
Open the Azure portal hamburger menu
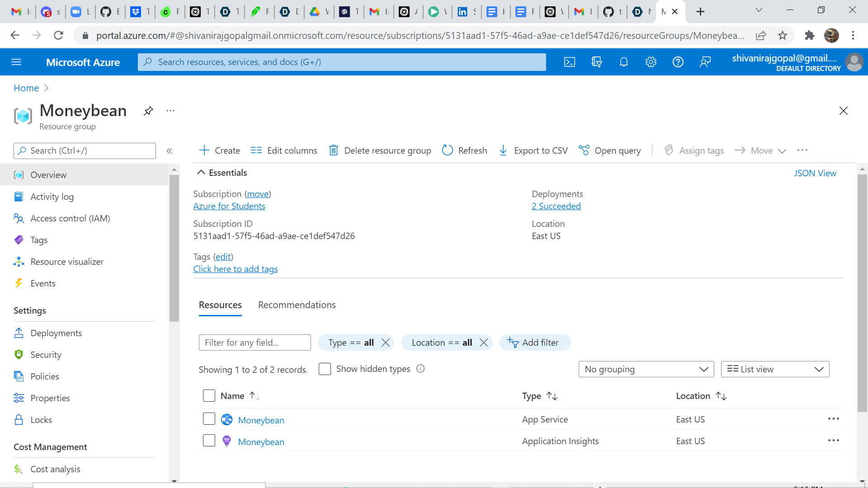click(x=16, y=62)
